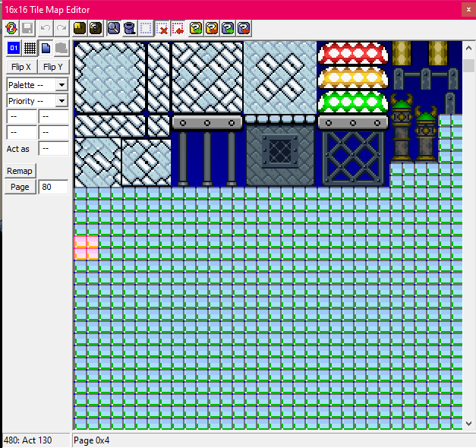Select the blue pipe bucket tool
This screenshot has height=448, width=476.
tap(130, 29)
